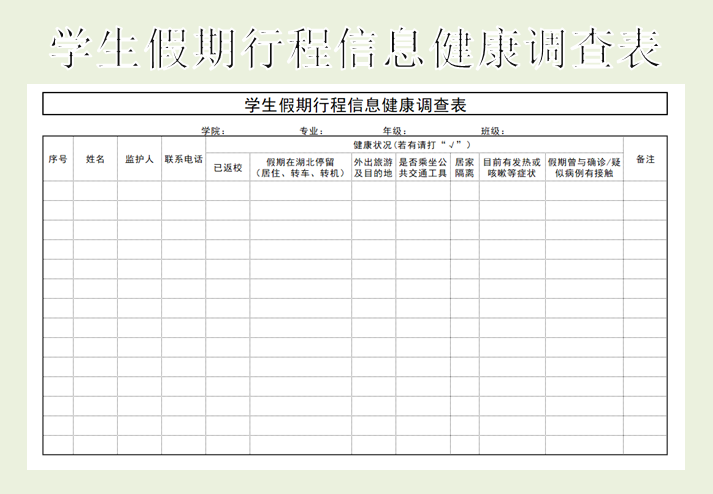This screenshot has width=713, height=494.
Task: Select the 监护人 column header
Action: tap(139, 159)
